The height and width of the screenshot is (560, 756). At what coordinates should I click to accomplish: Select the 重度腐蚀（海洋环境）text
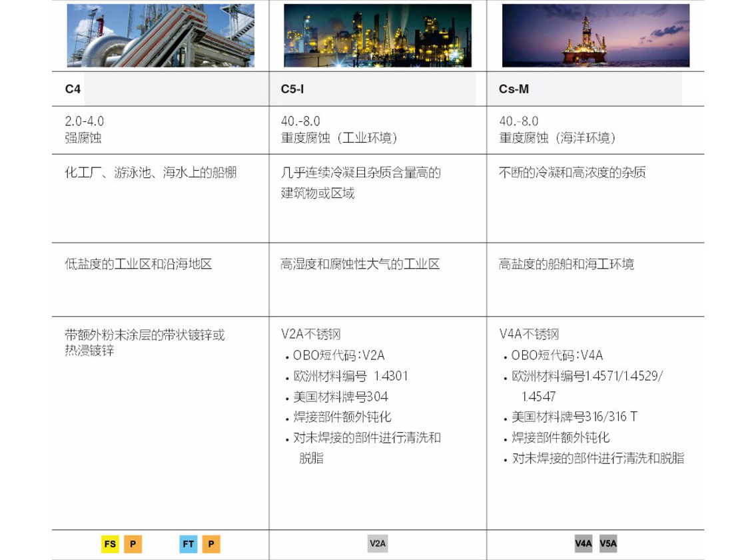[557, 138]
